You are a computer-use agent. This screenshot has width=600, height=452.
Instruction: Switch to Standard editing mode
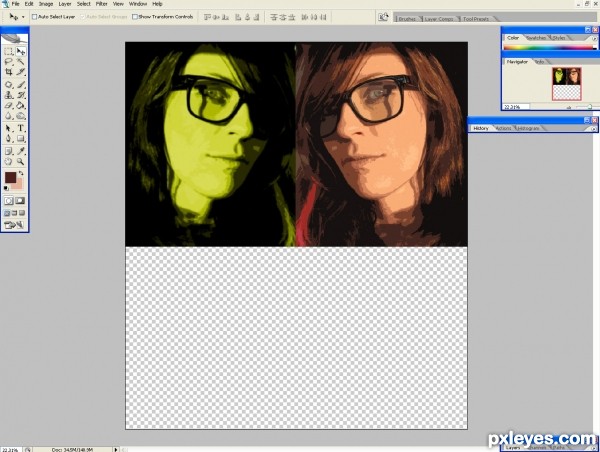pyautogui.click(x=9, y=201)
